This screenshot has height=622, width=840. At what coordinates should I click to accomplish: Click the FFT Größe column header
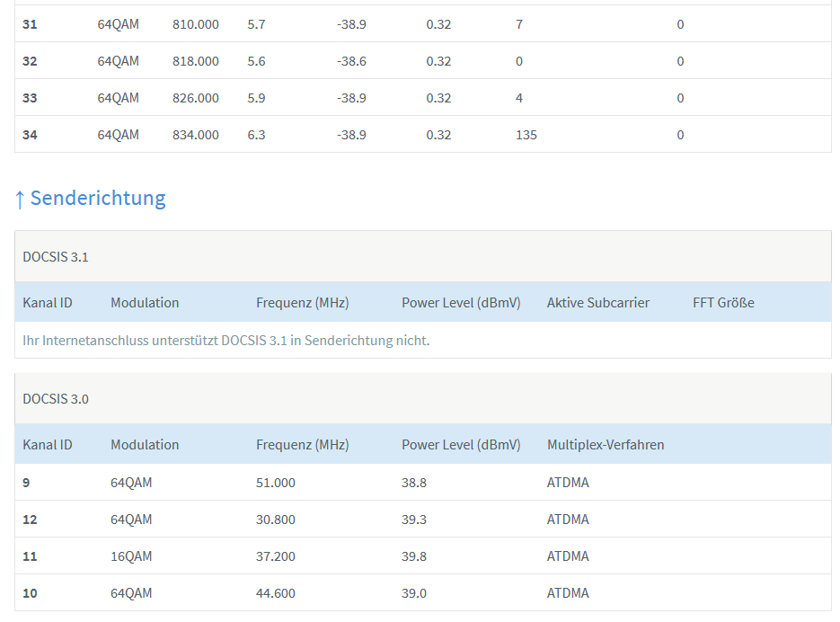coord(723,303)
